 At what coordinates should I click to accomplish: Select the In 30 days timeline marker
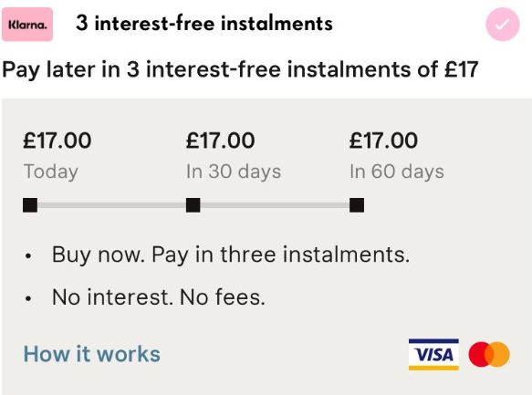point(193,205)
